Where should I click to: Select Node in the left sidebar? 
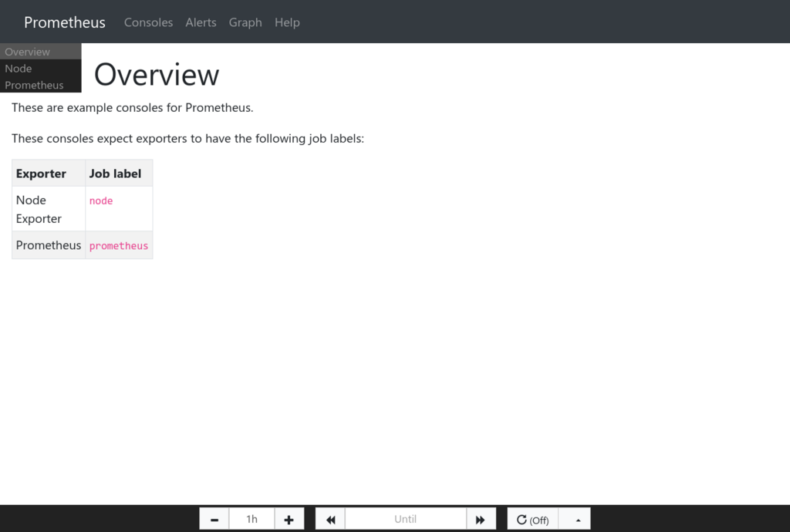tap(40, 68)
